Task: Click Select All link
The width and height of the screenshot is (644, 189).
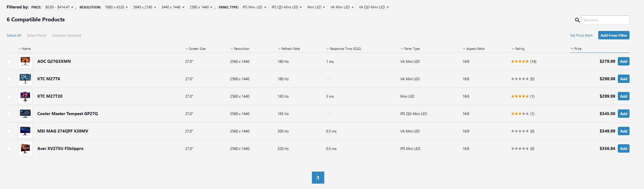Action: point(14,35)
